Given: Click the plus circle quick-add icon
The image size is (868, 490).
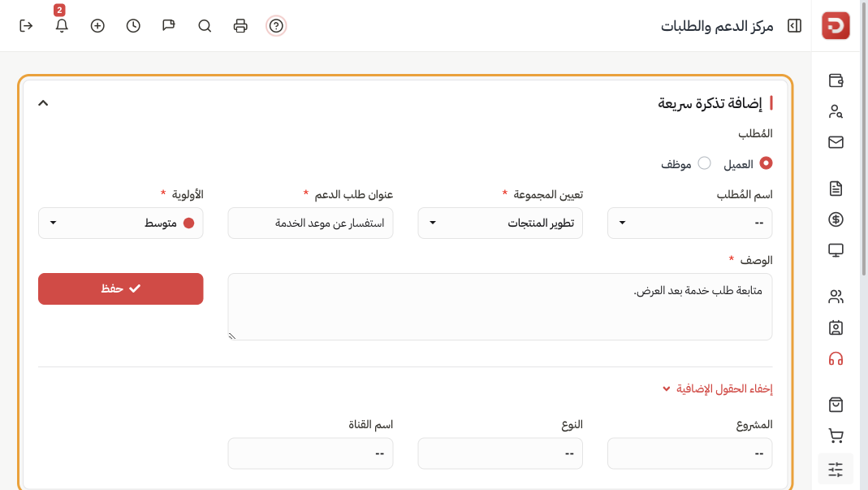Looking at the screenshot, I should [97, 25].
